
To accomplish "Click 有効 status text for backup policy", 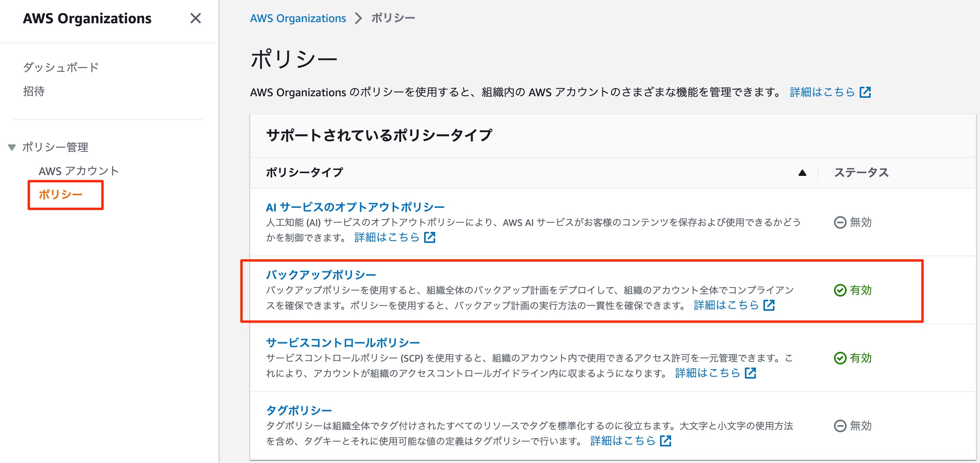I will [x=860, y=290].
